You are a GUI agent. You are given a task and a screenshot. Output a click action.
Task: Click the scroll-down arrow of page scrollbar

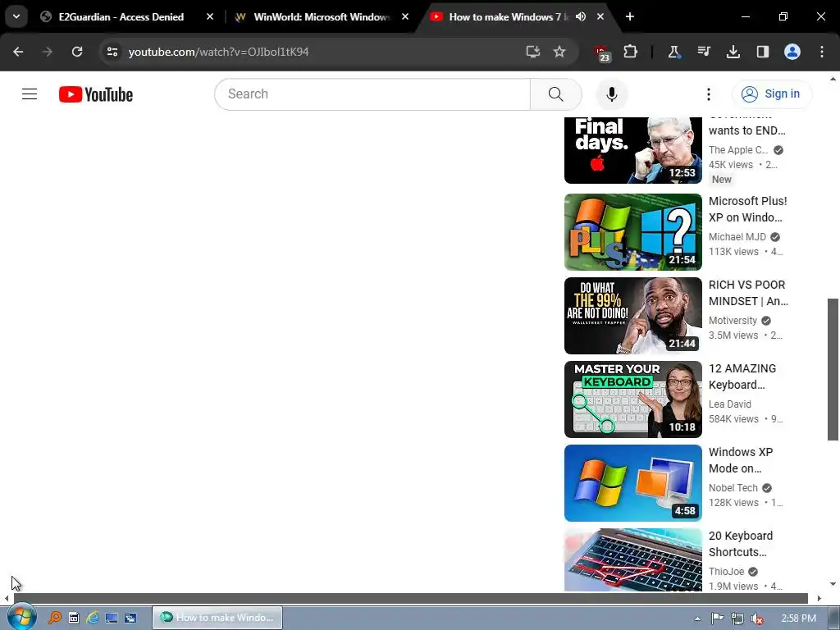pos(833,584)
